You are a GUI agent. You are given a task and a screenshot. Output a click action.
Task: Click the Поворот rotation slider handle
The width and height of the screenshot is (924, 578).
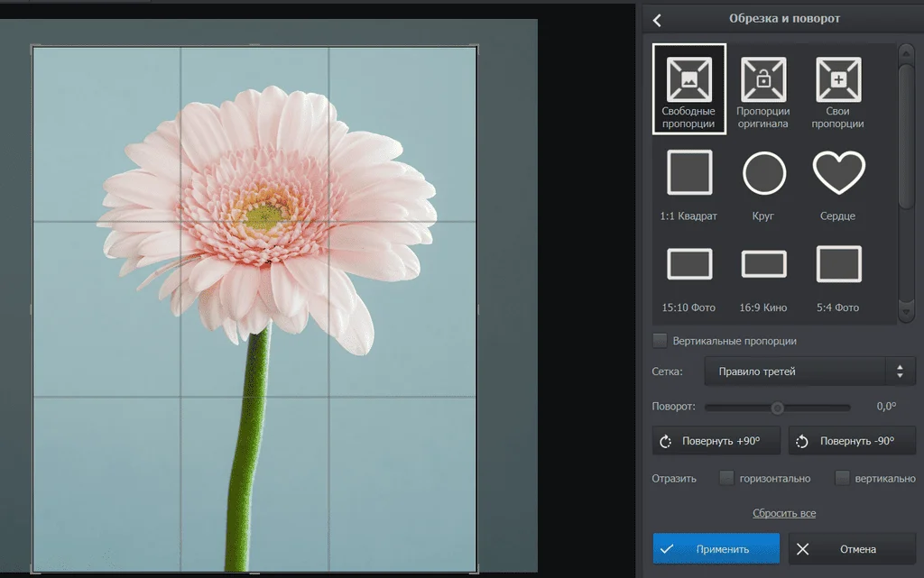click(x=777, y=408)
